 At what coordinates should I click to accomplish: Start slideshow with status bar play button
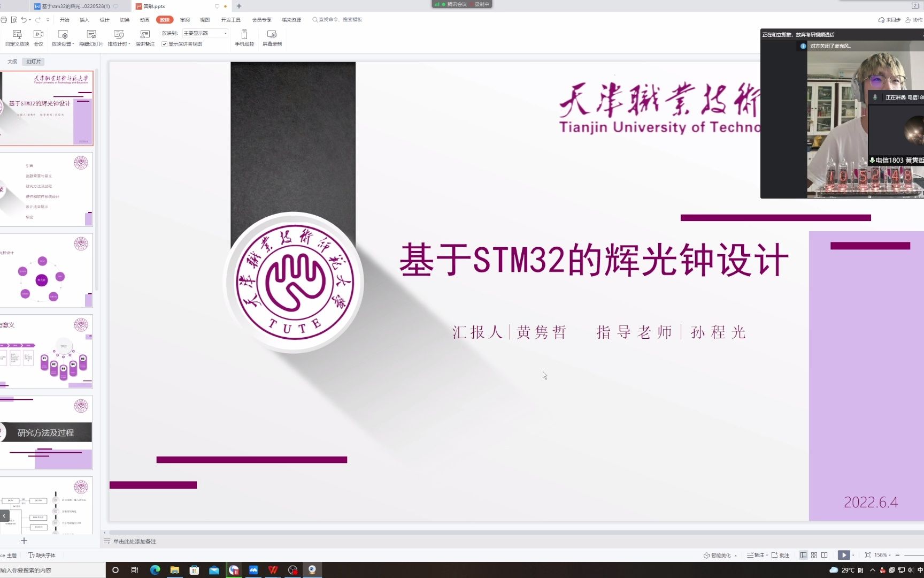pos(844,555)
